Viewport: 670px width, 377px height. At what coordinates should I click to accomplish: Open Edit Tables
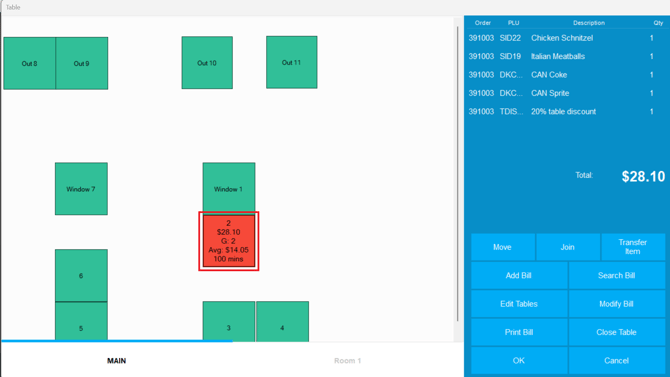click(519, 304)
